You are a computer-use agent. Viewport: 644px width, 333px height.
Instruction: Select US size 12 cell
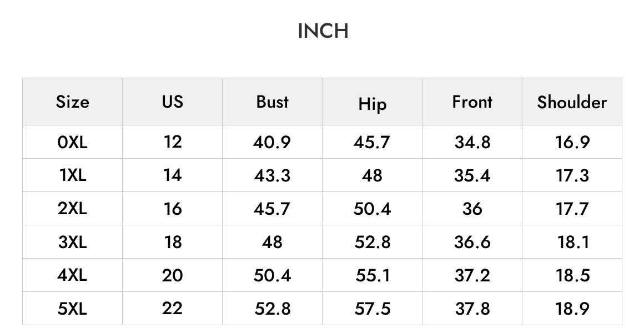click(x=173, y=142)
